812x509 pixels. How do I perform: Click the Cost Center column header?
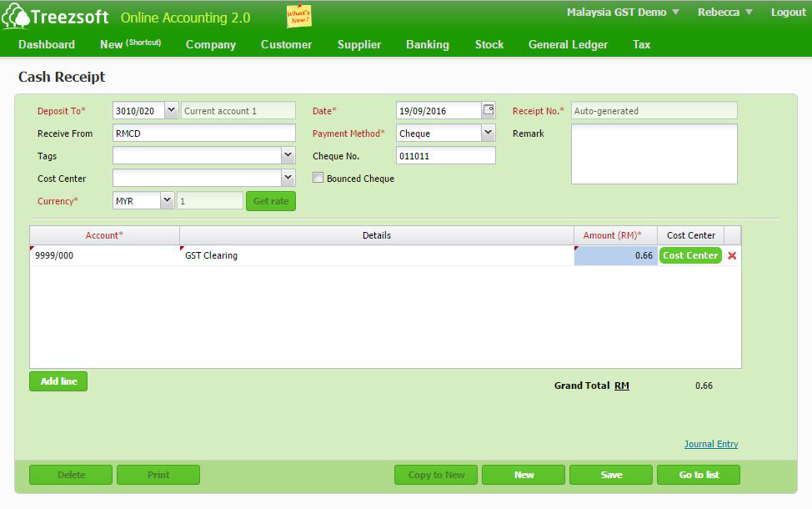pyautogui.click(x=691, y=235)
